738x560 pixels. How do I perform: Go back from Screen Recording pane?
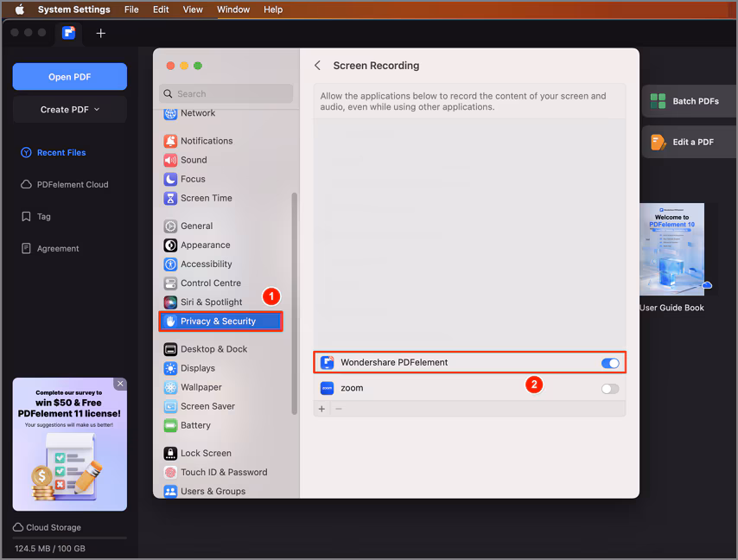click(x=318, y=66)
